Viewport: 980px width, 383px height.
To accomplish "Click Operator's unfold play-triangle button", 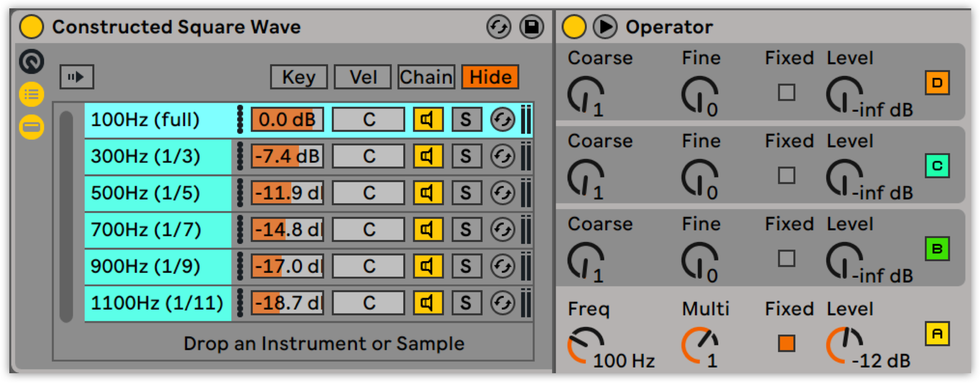I will (x=606, y=26).
